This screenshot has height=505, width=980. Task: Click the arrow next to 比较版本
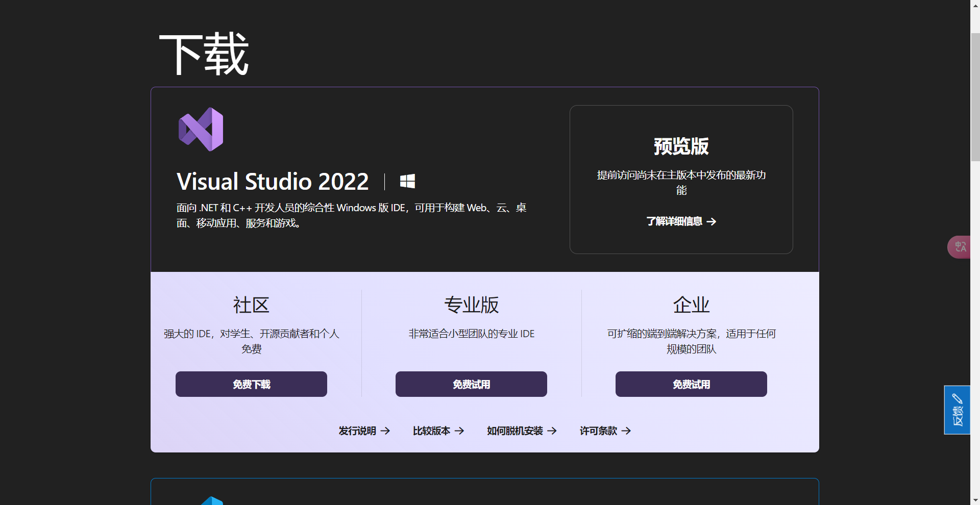(x=459, y=431)
